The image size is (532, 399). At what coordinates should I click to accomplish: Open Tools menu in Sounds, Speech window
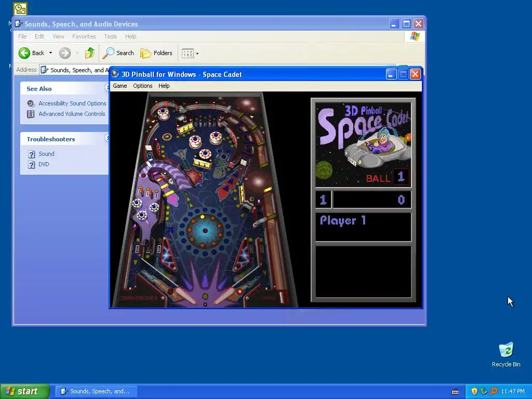point(111,36)
